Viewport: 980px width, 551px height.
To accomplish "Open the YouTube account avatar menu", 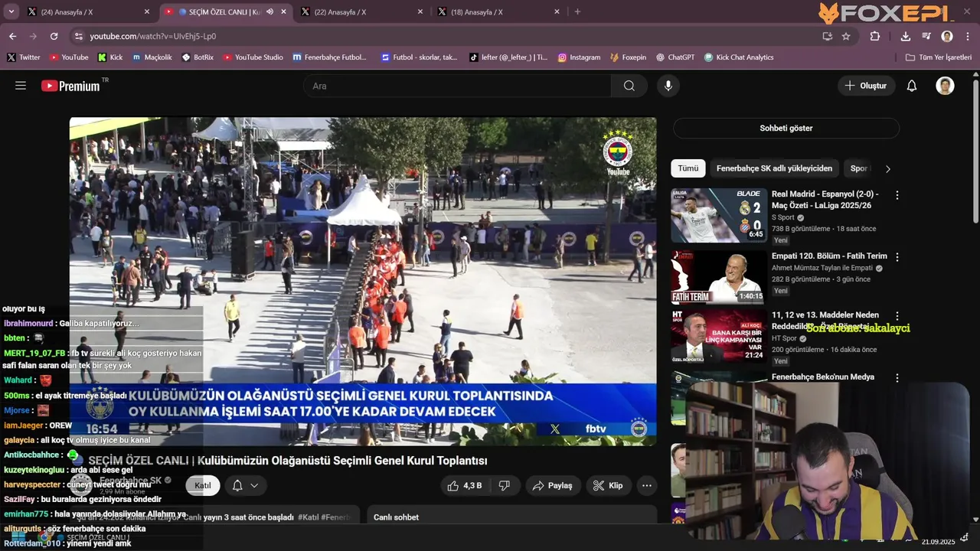I will tap(945, 86).
